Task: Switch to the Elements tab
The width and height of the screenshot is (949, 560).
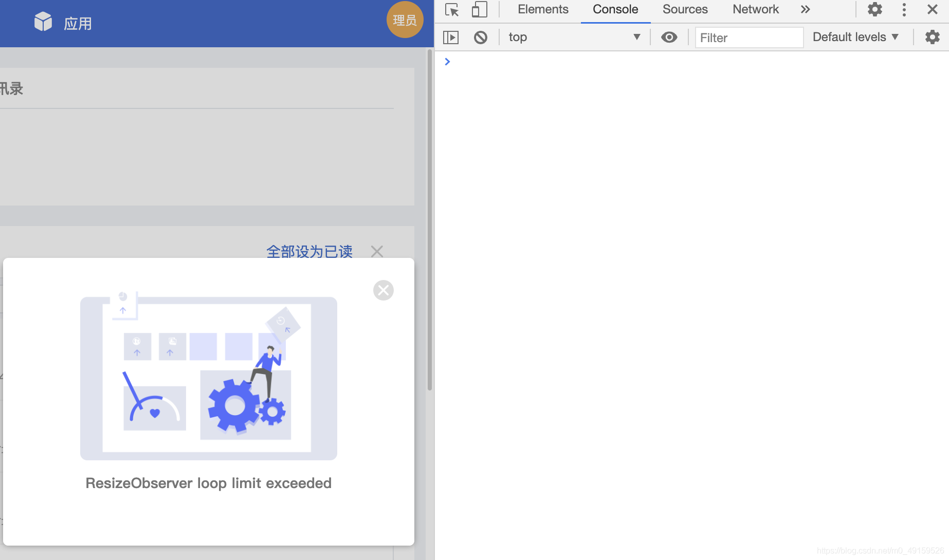Action: pos(543,9)
